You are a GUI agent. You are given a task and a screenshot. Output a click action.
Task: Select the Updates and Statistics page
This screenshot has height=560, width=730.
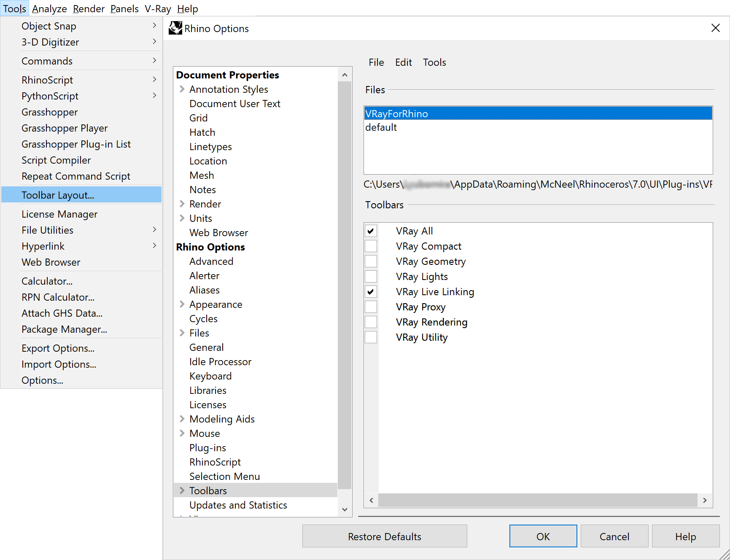238,505
